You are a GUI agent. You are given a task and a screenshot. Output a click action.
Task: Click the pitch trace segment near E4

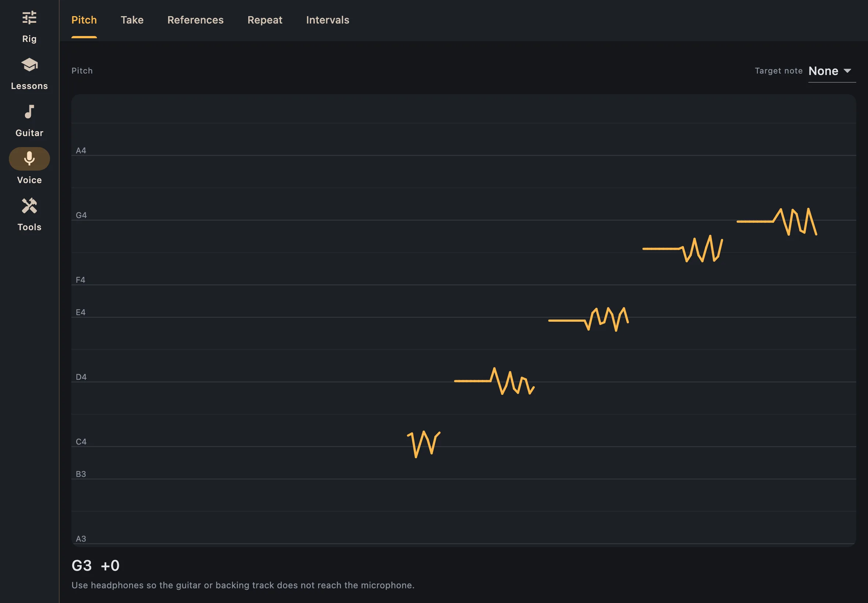(x=588, y=320)
